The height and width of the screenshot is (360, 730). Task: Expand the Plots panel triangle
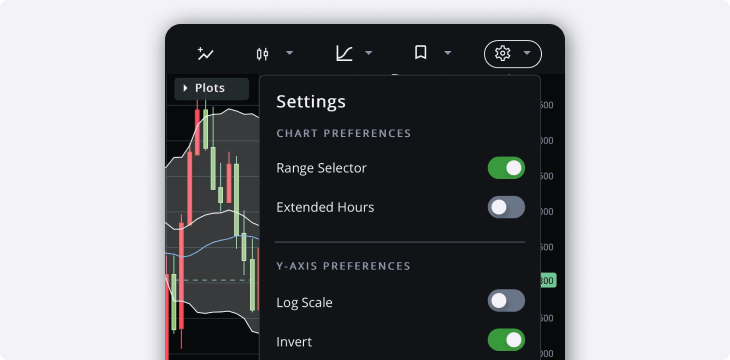[x=185, y=88]
